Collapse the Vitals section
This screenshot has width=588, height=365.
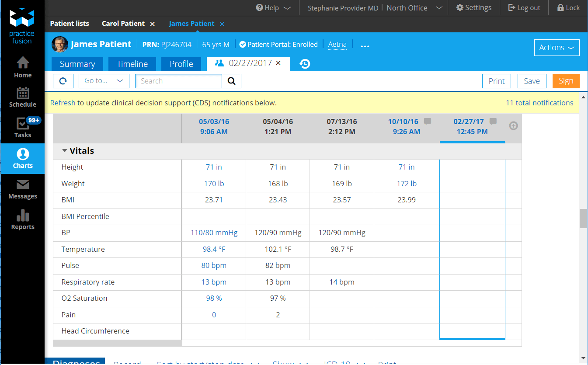pyautogui.click(x=65, y=151)
